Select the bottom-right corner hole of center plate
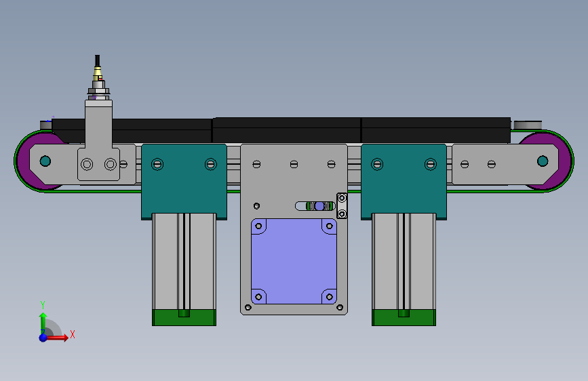 (x=340, y=308)
